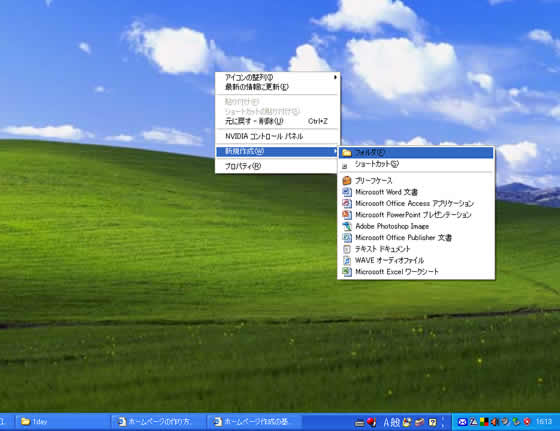
Task: Open the ホームページ作成の基 taskbar window
Action: [x=254, y=422]
